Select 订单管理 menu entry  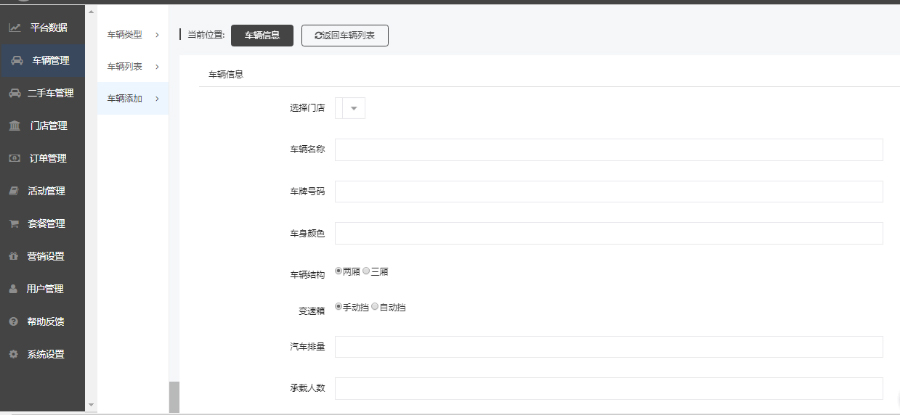point(48,158)
